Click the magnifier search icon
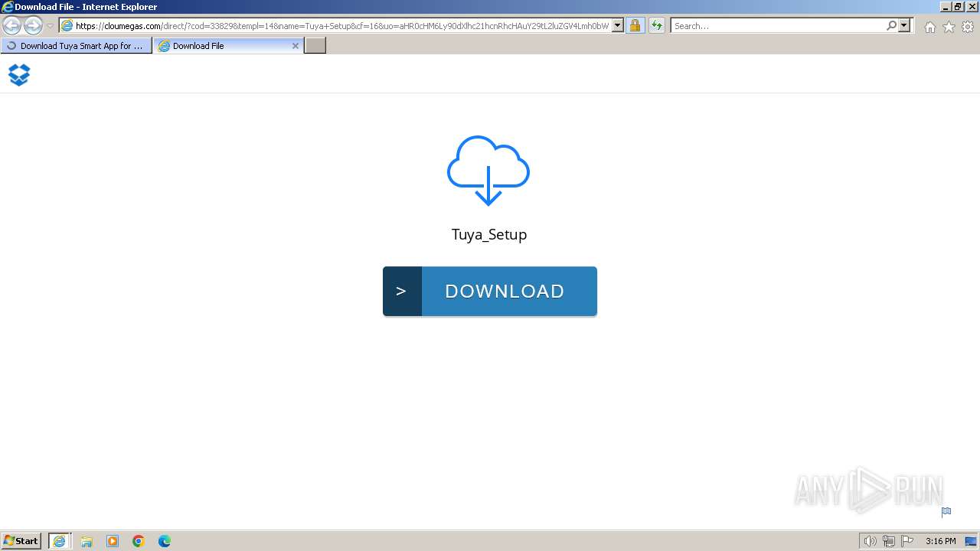980x551 pixels. [891, 25]
